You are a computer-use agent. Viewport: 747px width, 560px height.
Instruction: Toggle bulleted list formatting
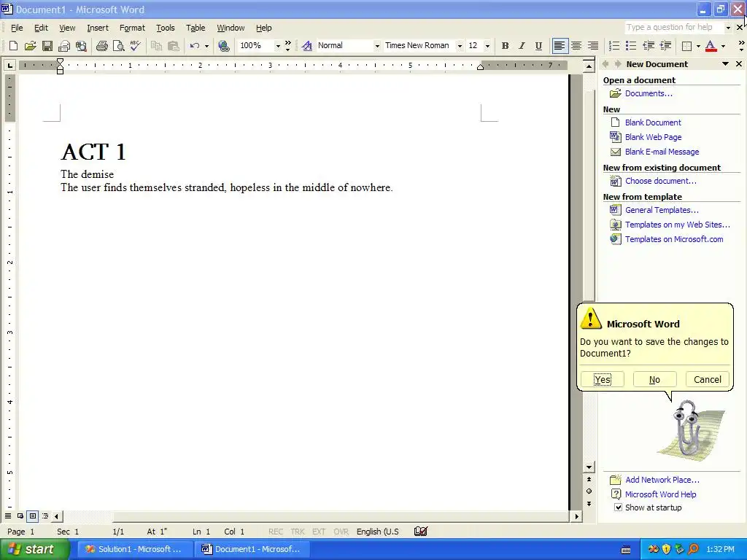631,46
